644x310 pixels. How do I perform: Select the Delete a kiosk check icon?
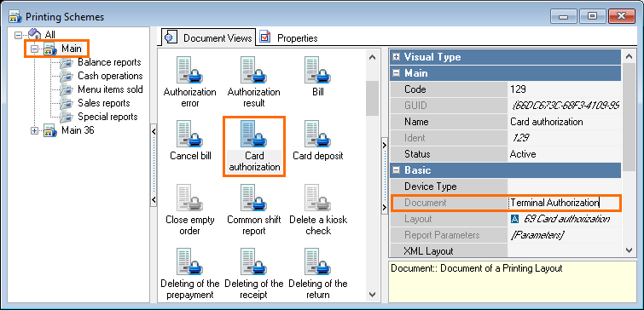[318, 198]
